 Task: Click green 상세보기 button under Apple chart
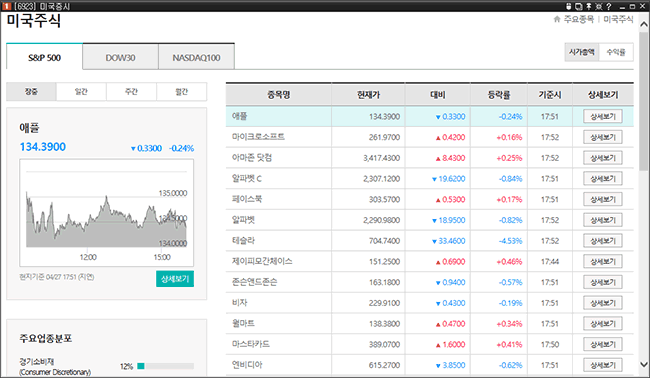[x=175, y=279]
